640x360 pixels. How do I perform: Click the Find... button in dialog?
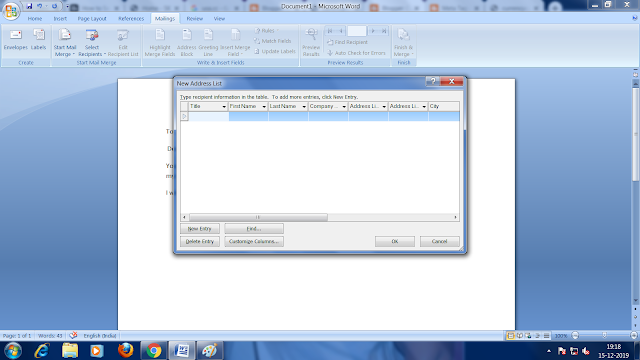pyautogui.click(x=253, y=229)
